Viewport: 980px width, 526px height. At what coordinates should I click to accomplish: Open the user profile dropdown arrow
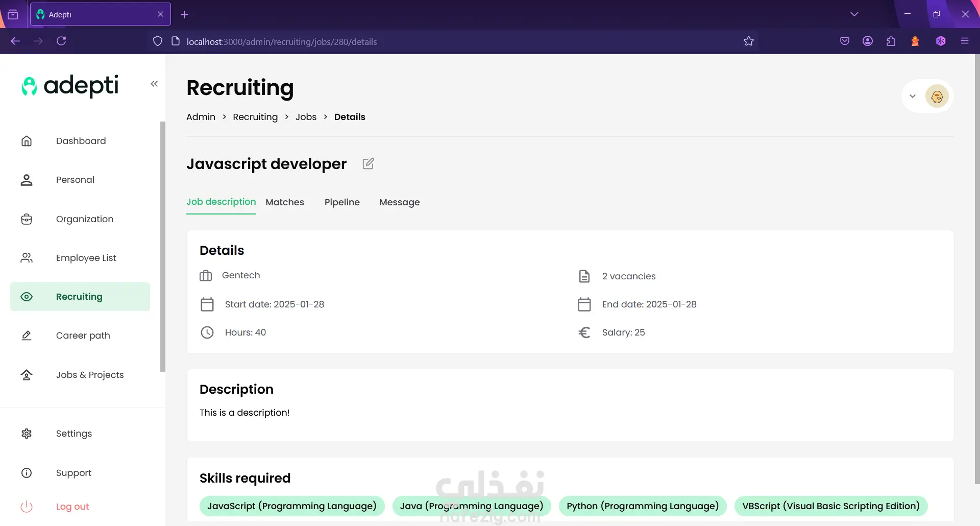[x=913, y=96]
